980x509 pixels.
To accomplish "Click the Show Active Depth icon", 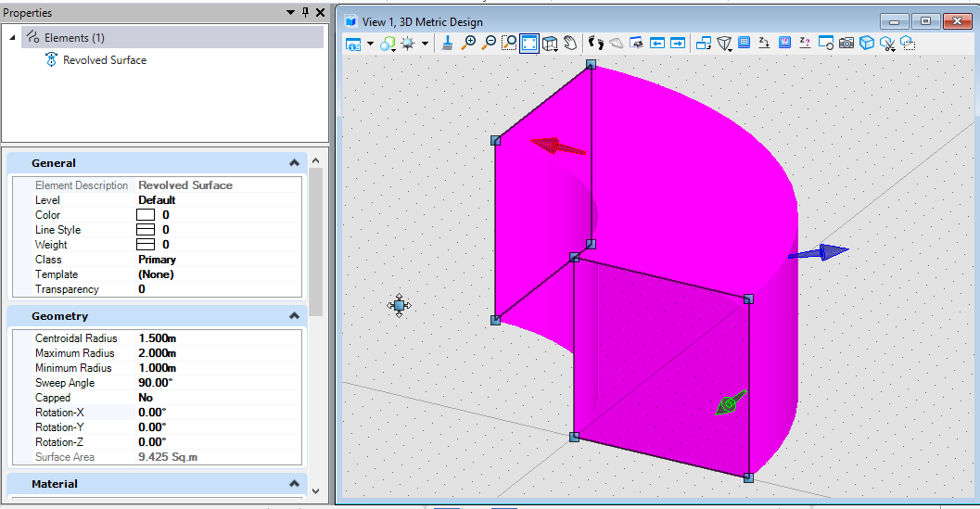I will (x=805, y=44).
